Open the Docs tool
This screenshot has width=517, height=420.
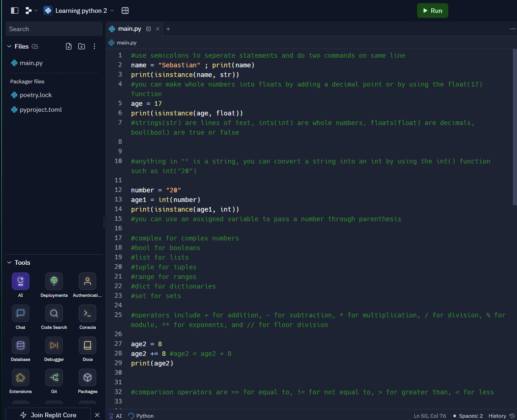[x=88, y=349]
